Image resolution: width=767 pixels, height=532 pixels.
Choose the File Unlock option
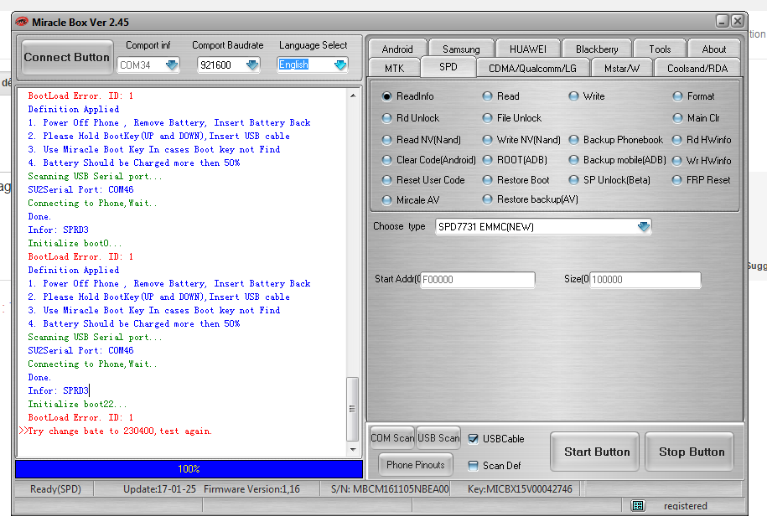(x=487, y=118)
